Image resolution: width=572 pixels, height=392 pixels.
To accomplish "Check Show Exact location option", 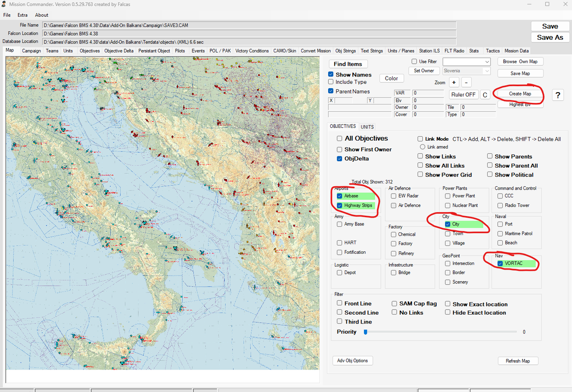I will pyautogui.click(x=447, y=303).
